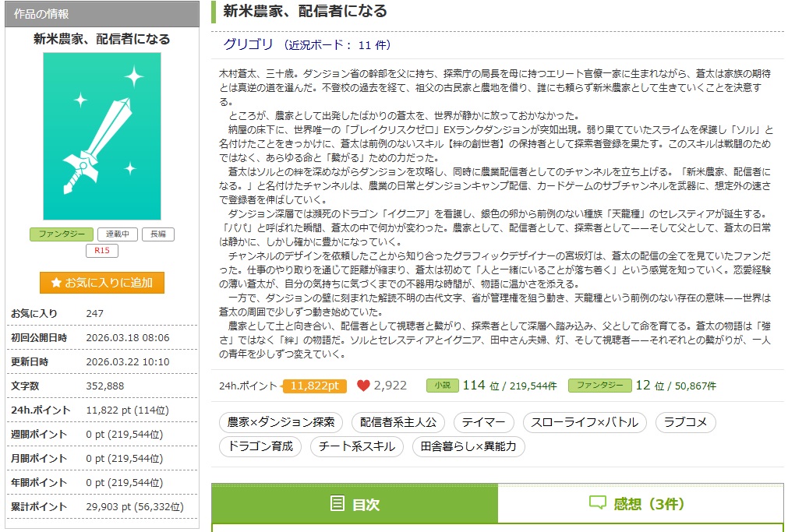Click the green 小説 ranking badge

441,386
